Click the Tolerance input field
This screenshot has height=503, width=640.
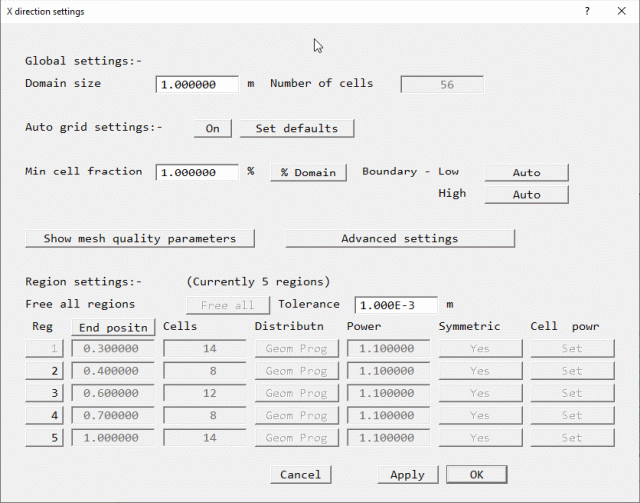396,304
